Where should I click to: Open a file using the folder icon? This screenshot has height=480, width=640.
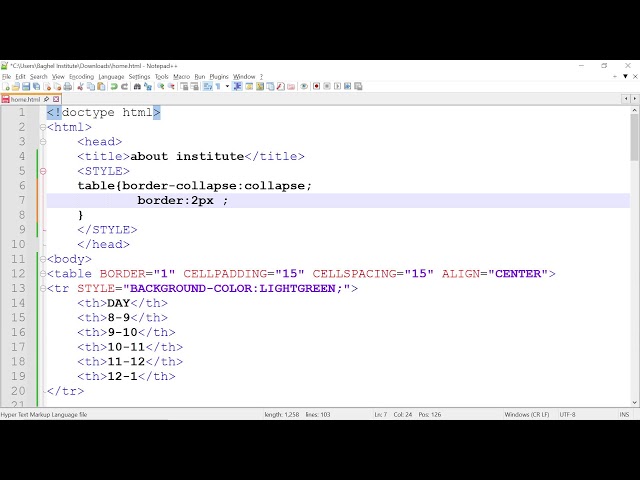click(16, 86)
